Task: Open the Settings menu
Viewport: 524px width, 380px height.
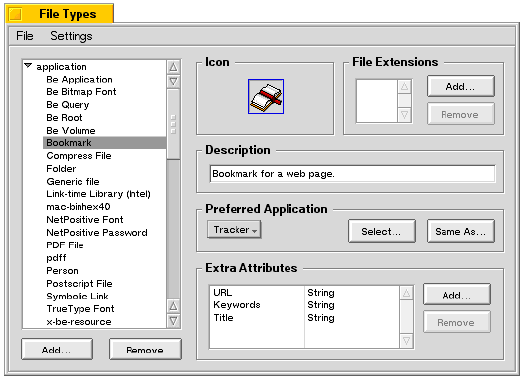Action: click(x=71, y=36)
